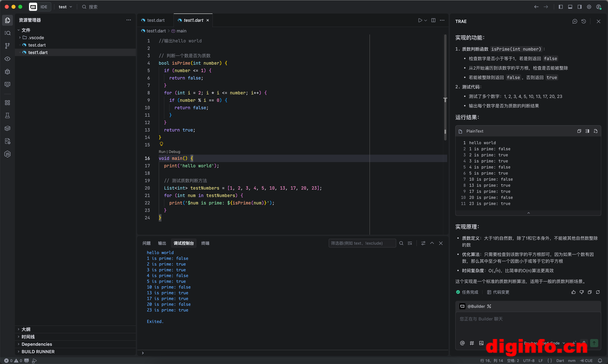Viewport: 608px width, 364px height.
Task: Click the Run code play button
Action: click(x=420, y=20)
